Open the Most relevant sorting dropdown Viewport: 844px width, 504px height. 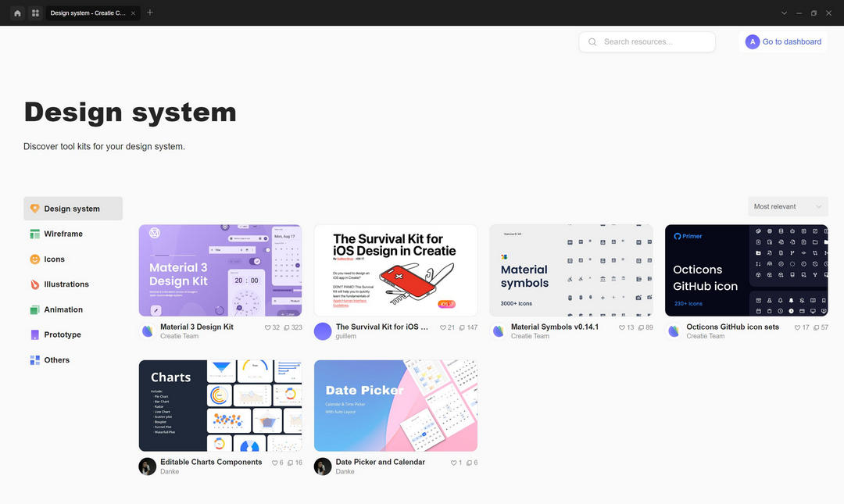(788, 206)
